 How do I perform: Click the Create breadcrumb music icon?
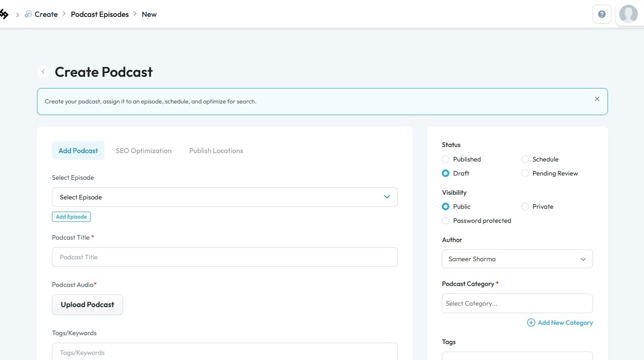(29, 15)
